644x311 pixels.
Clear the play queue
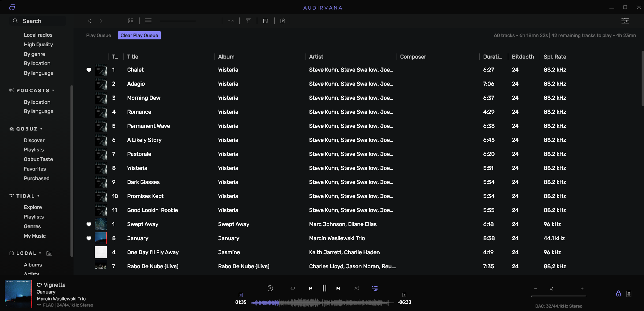pos(139,35)
